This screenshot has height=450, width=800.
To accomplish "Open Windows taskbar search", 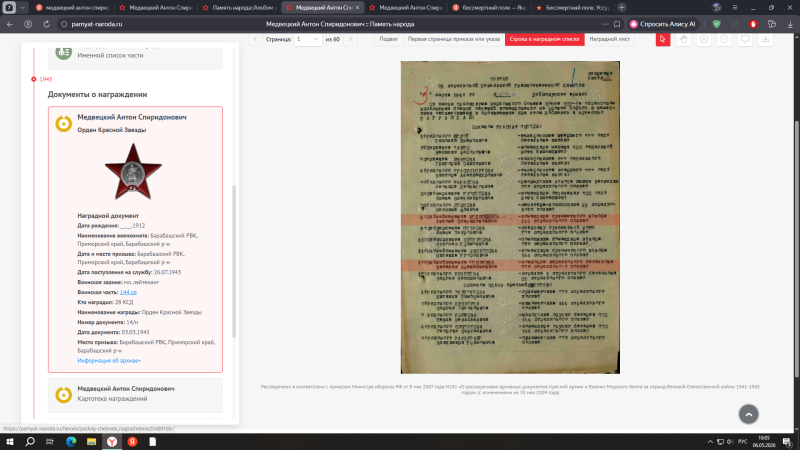I will [x=30, y=442].
